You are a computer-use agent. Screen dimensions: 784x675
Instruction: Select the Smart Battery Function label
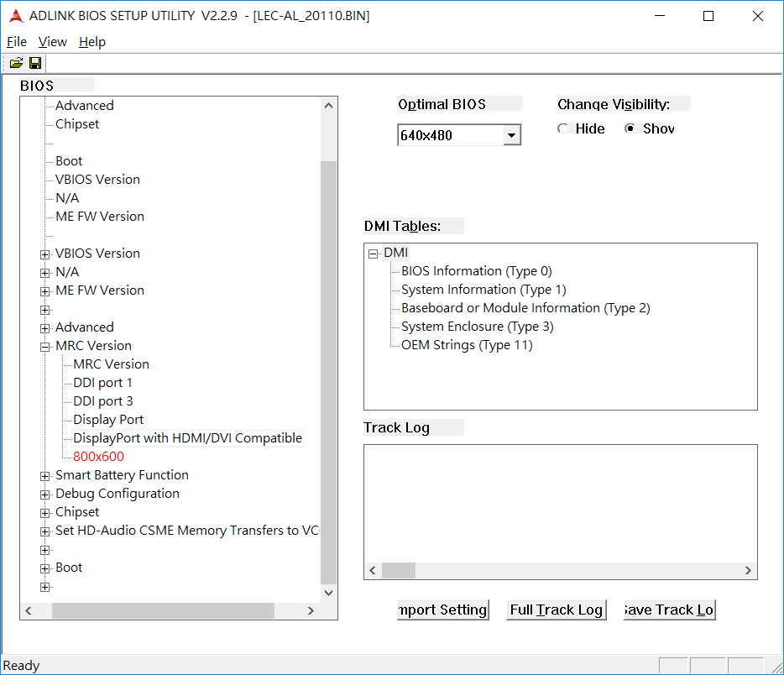pyautogui.click(x=122, y=475)
